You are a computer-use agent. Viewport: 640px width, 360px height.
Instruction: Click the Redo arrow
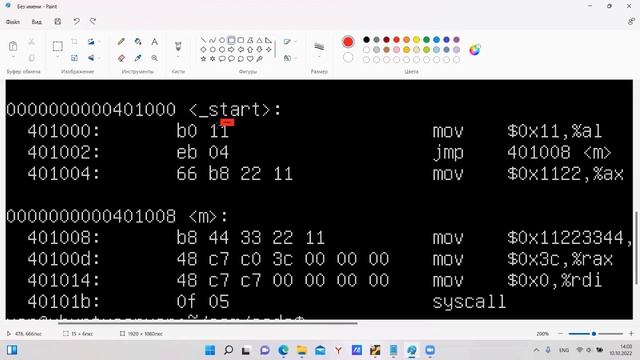[x=93, y=22]
